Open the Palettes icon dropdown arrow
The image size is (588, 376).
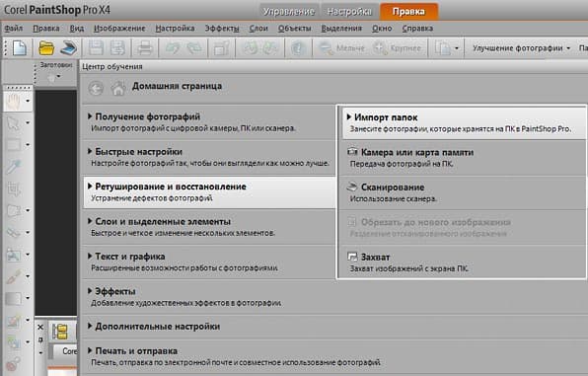point(457,48)
